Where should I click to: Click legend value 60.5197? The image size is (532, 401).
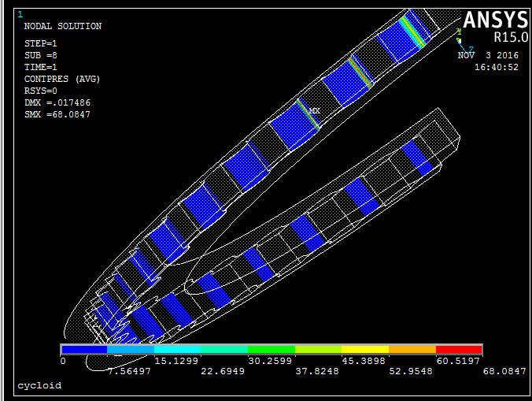[x=458, y=361]
